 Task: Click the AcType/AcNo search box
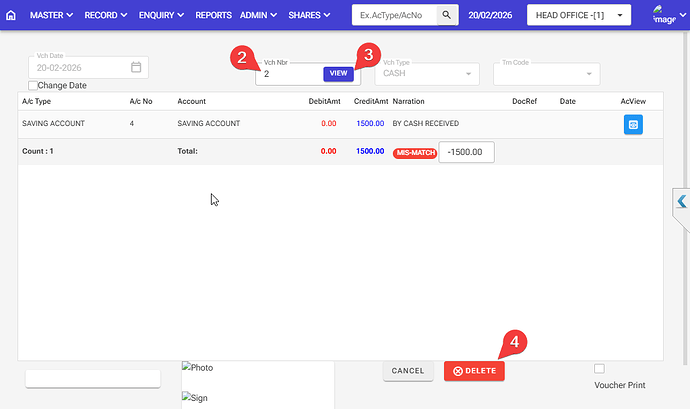click(394, 16)
